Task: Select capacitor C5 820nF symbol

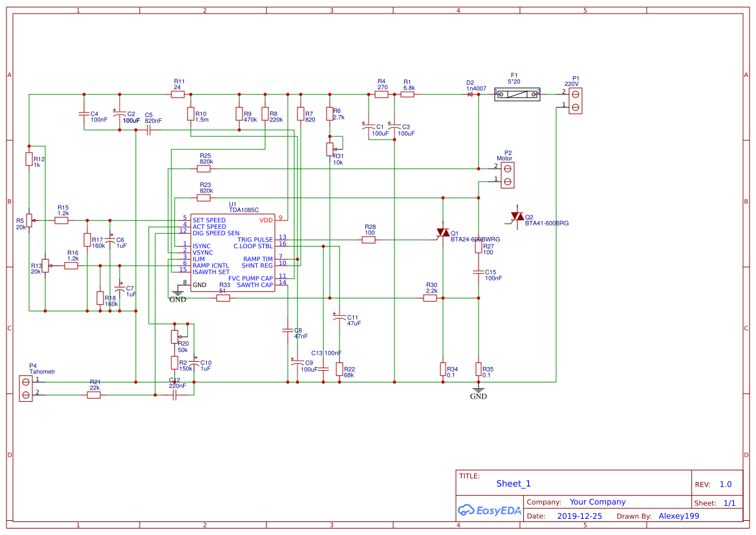Action: [149, 130]
